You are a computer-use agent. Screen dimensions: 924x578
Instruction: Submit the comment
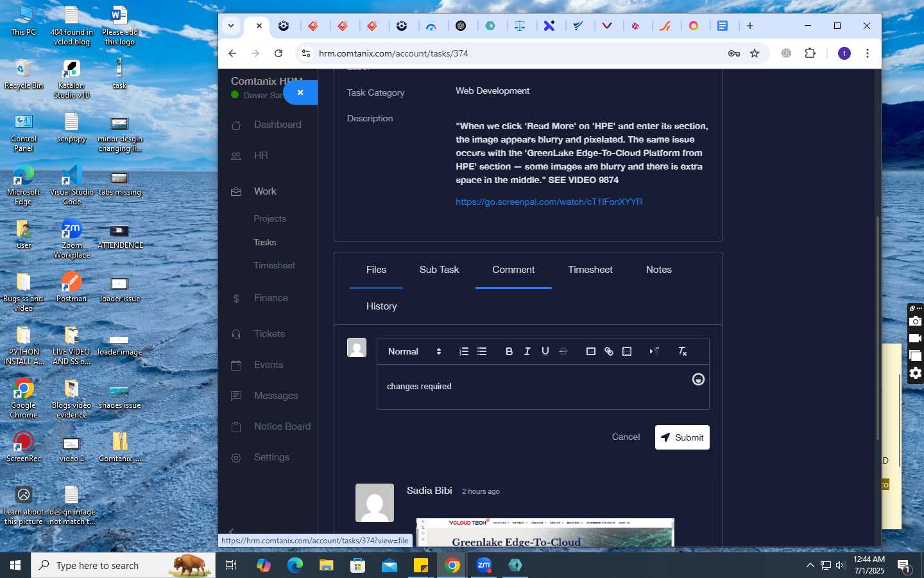point(682,437)
